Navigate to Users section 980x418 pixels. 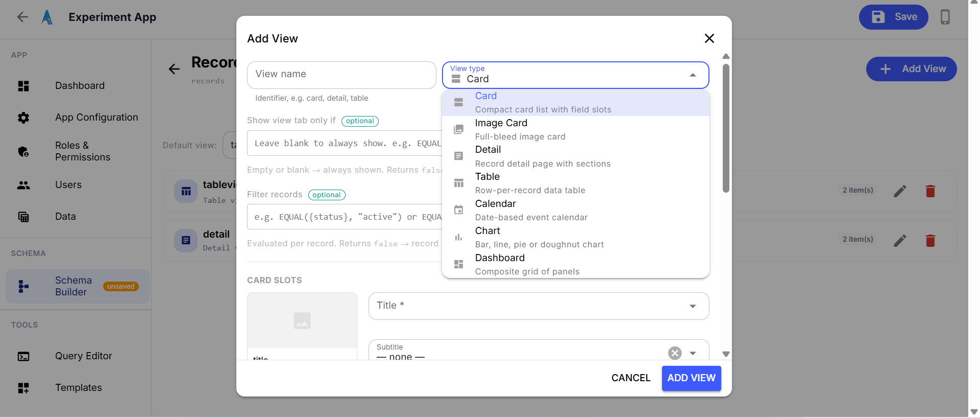click(x=76, y=185)
